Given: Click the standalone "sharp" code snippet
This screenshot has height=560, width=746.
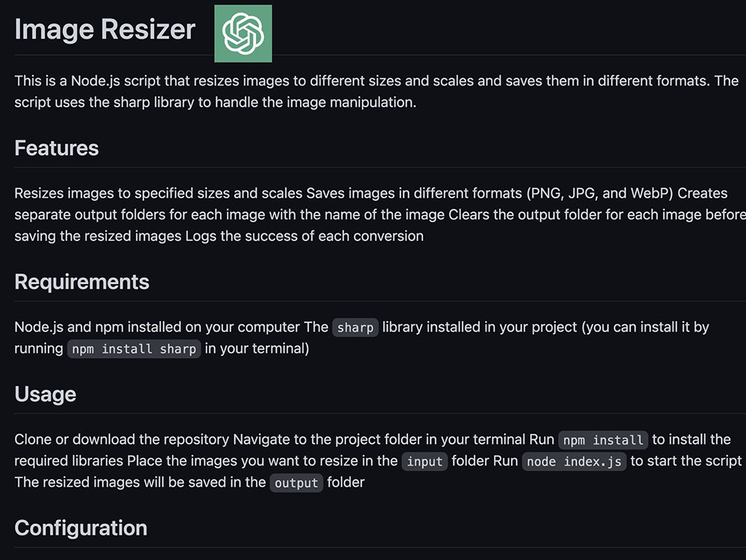Looking at the screenshot, I should click(355, 327).
